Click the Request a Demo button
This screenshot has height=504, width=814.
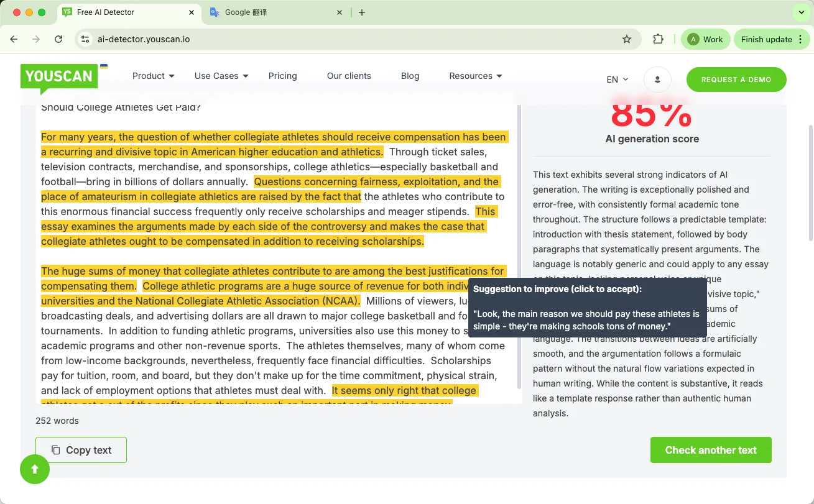click(x=736, y=80)
